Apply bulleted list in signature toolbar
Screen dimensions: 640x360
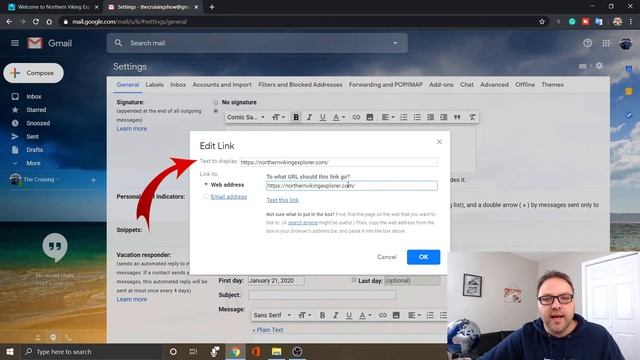click(417, 117)
